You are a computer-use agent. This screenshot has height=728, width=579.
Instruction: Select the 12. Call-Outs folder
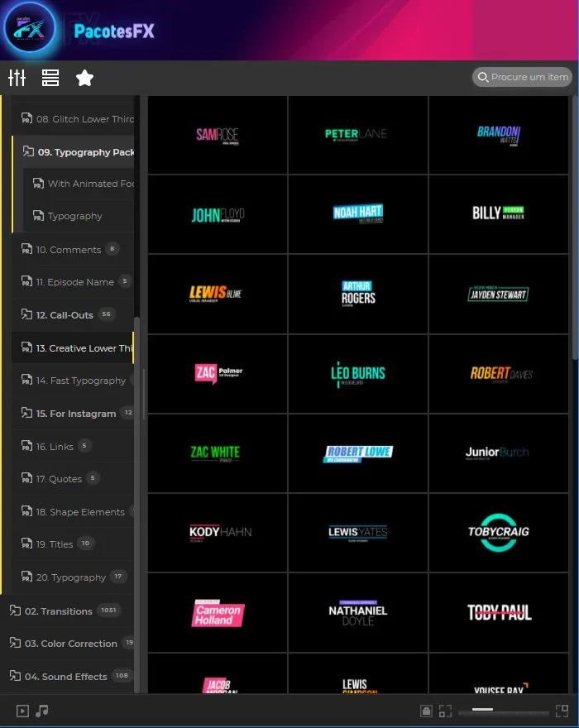[x=65, y=315]
